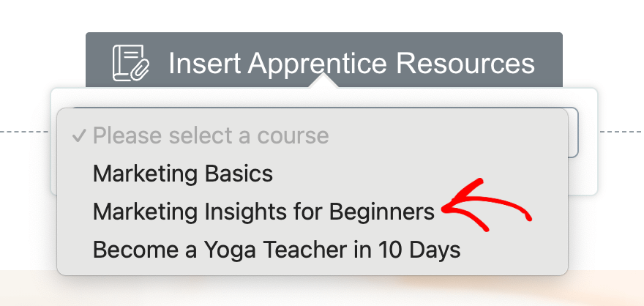Click the red hand-drawn arrow annotation
The width and height of the screenshot is (644, 306).
pos(486,205)
